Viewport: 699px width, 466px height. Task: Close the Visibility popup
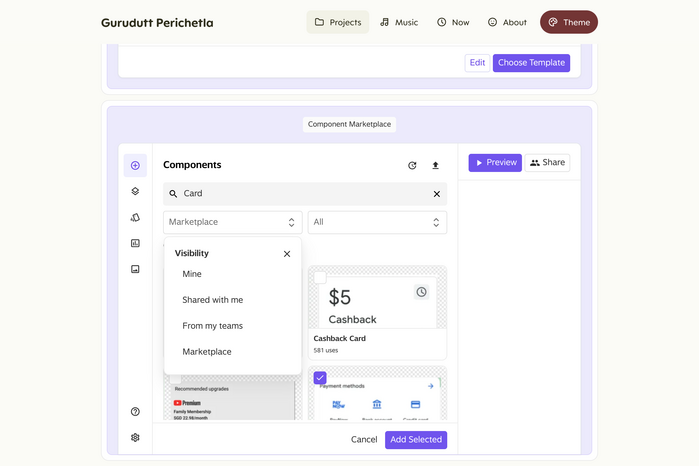(x=287, y=254)
